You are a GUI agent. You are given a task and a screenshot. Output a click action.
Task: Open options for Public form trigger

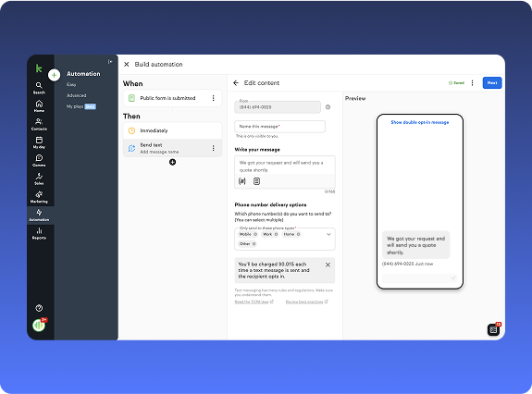click(x=214, y=98)
